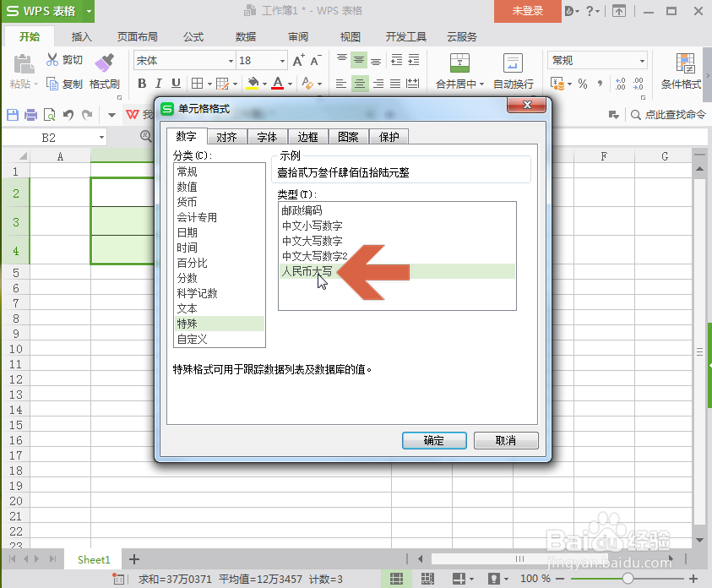Switch to the 边框 tab
The image size is (712, 588).
click(x=308, y=136)
